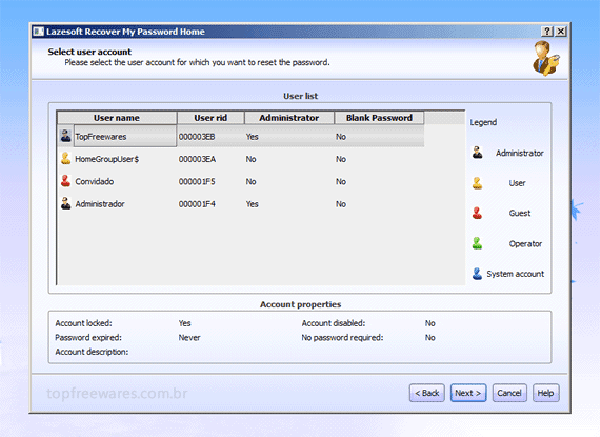
Task: Click the question mark title bar button
Action: pos(548,31)
